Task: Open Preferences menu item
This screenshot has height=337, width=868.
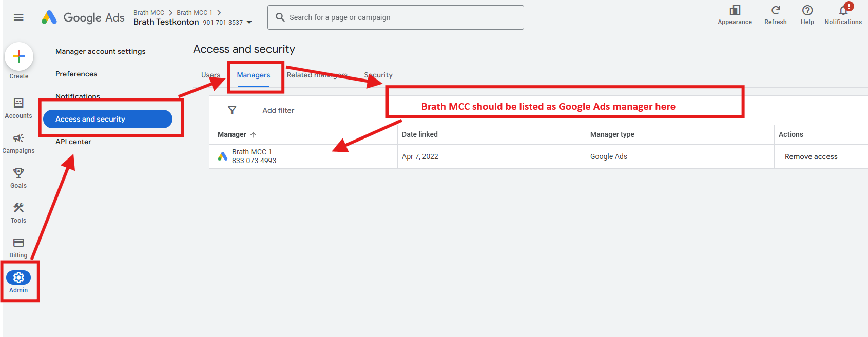Action: pyautogui.click(x=76, y=74)
